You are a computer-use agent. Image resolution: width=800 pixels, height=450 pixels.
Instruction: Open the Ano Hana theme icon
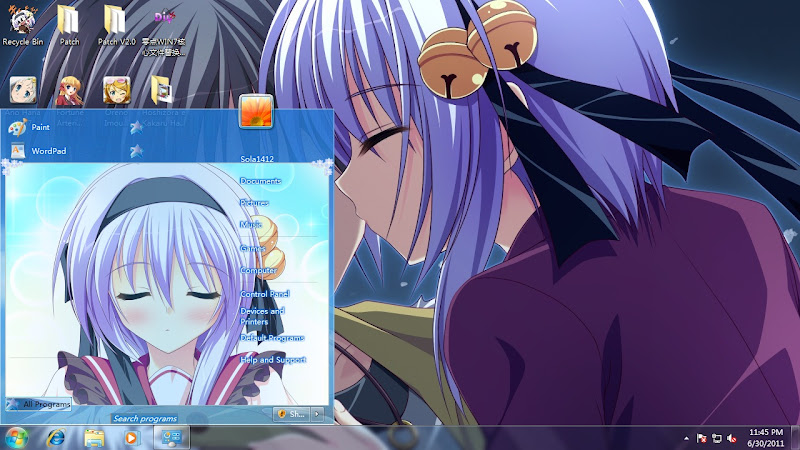23,90
